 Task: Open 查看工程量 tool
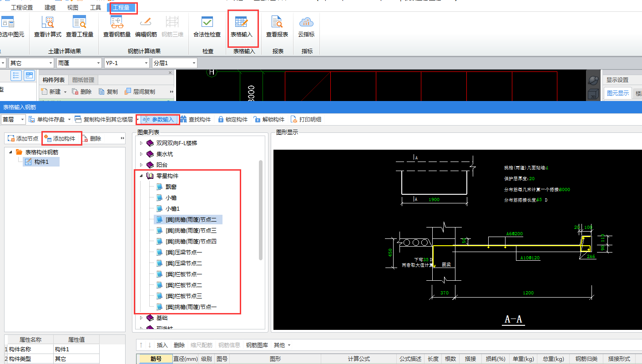click(x=79, y=27)
